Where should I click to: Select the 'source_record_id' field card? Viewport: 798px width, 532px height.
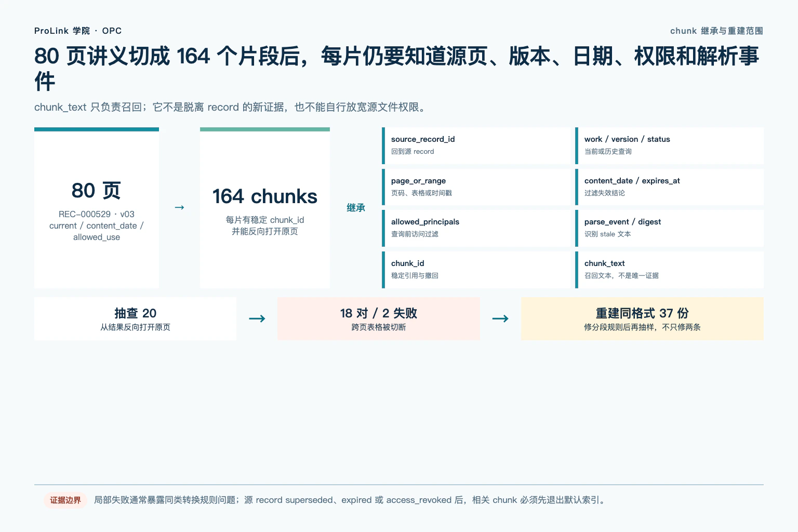pos(476,145)
